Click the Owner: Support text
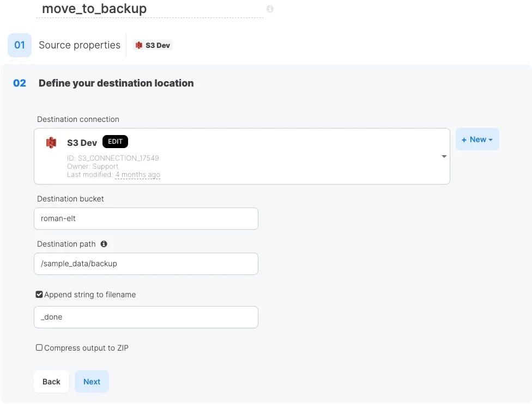532x404 pixels. [x=93, y=167]
